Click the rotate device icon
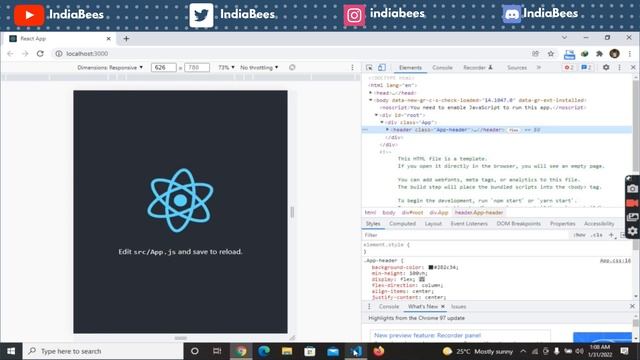Image resolution: width=640 pixels, height=360 pixels. coord(292,67)
